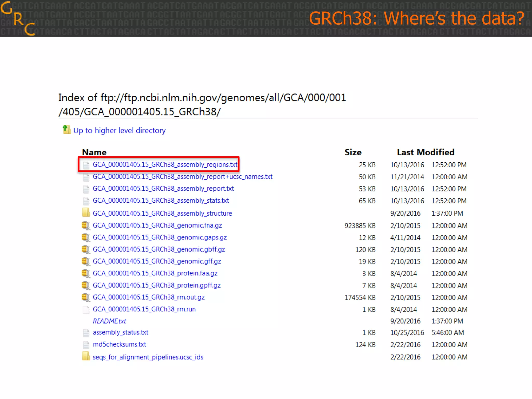532x399 pixels.
Task: Click archive icon beside protein.faa.gz
Action: point(86,273)
